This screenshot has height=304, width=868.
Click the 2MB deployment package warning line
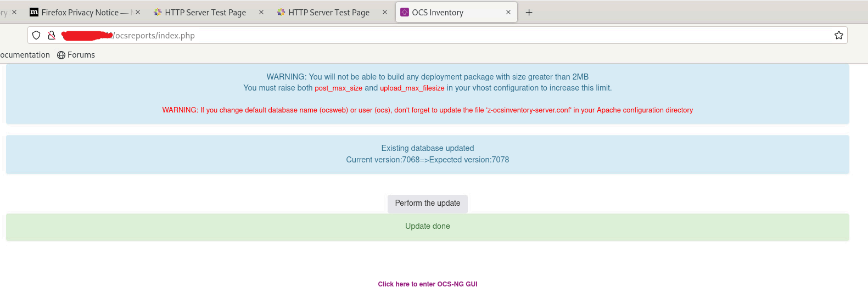tap(428, 77)
